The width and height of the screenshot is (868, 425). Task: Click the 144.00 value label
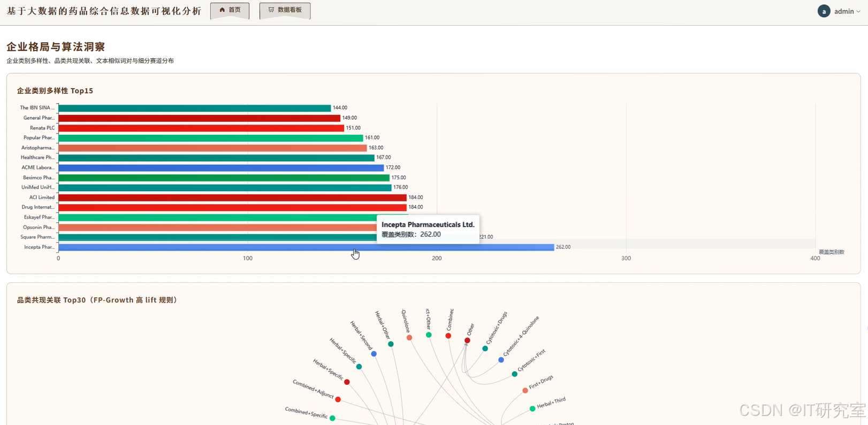pyautogui.click(x=340, y=108)
